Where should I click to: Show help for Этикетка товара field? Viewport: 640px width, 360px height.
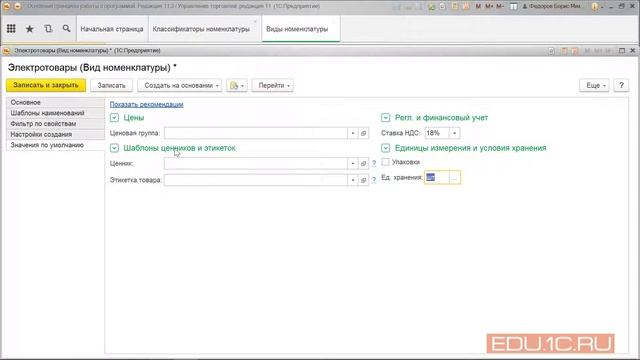(374, 180)
